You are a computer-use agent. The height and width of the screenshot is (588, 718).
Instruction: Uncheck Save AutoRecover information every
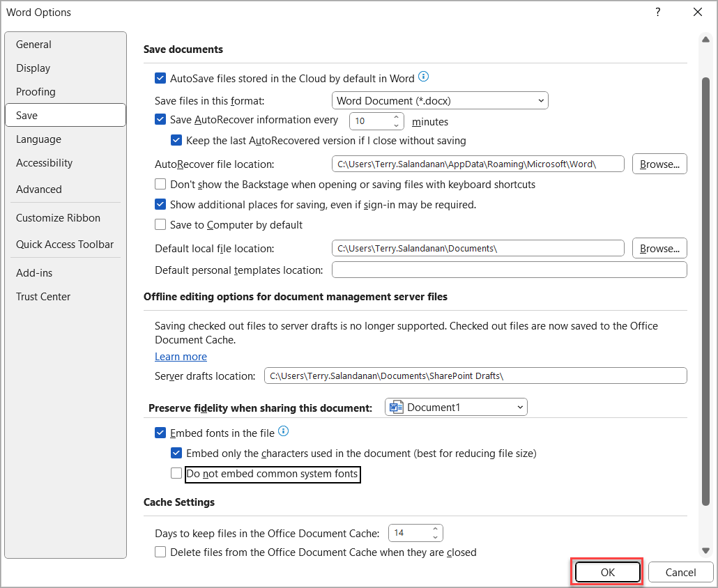pos(160,119)
